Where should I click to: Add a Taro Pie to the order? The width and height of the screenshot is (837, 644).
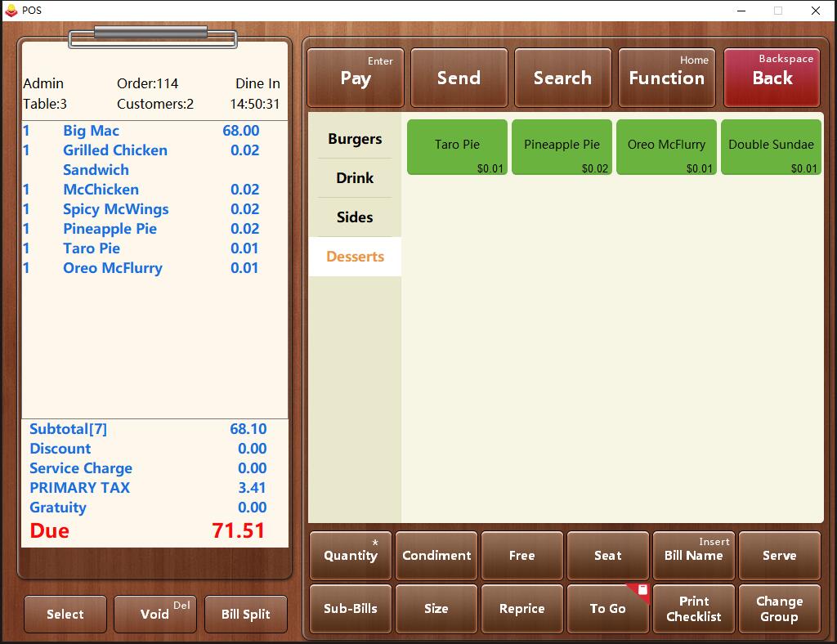tap(457, 147)
